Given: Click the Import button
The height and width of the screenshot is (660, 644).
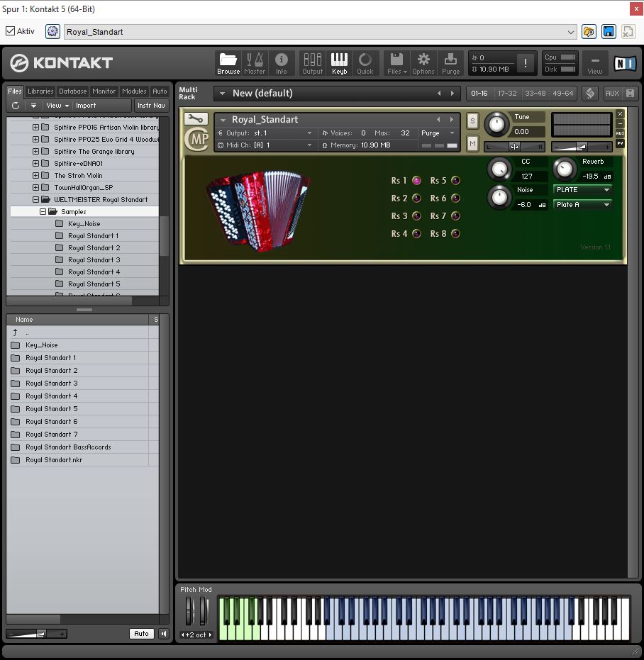Looking at the screenshot, I should (86, 106).
